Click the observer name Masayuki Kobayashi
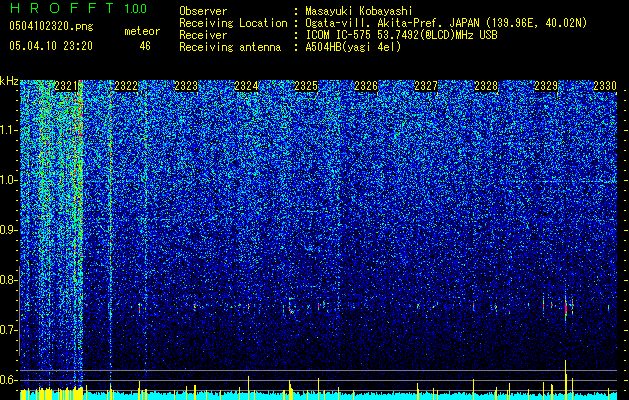 pos(359,12)
